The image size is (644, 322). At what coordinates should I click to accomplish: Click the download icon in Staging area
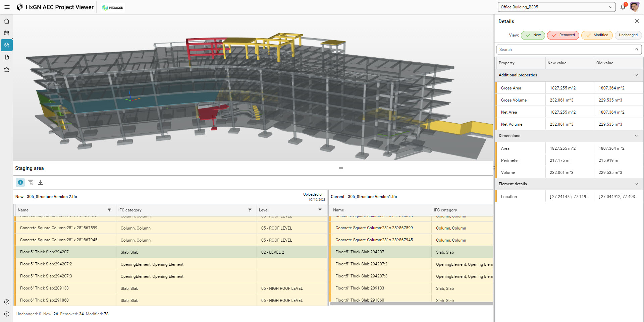click(x=41, y=182)
